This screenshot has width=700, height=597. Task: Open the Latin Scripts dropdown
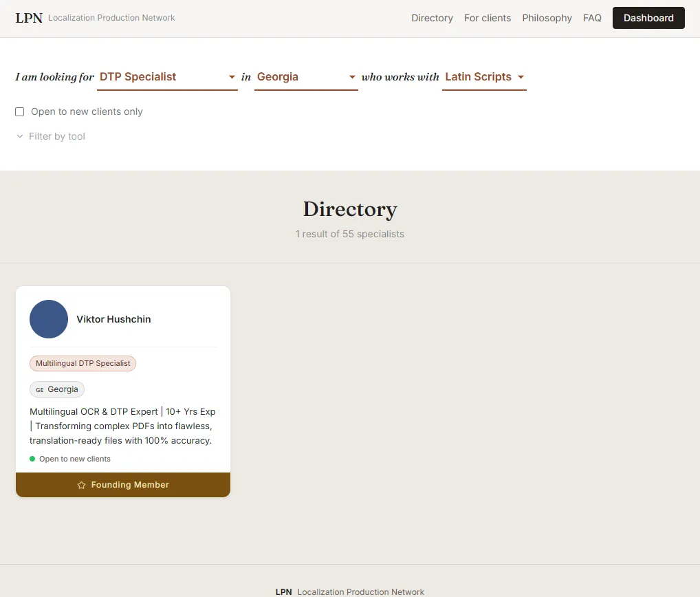coord(484,77)
